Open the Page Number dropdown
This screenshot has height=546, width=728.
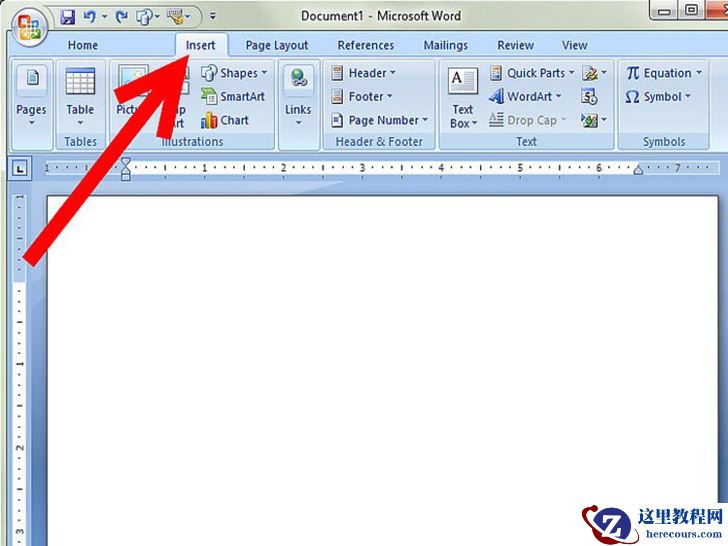click(x=379, y=120)
